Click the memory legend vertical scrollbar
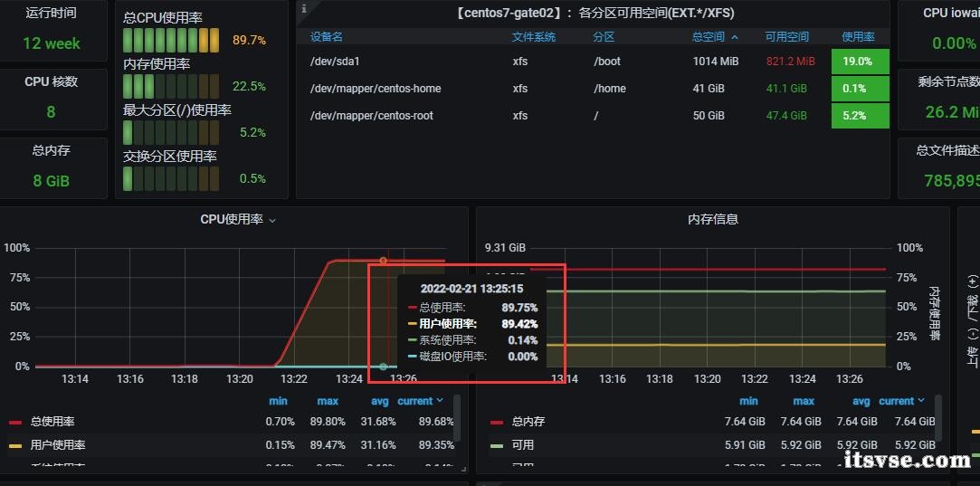This screenshot has width=980, height=486. click(938, 418)
